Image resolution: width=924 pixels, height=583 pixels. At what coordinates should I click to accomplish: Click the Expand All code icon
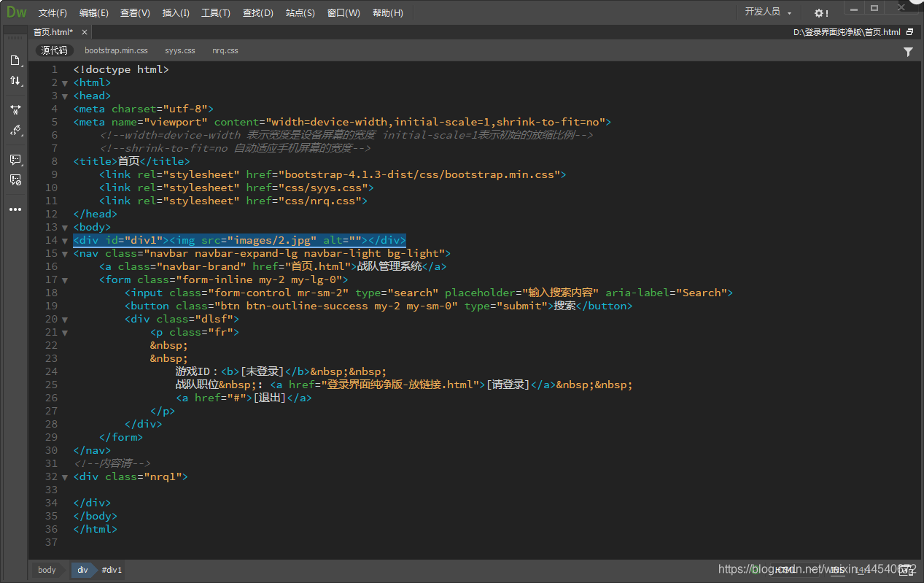15,109
